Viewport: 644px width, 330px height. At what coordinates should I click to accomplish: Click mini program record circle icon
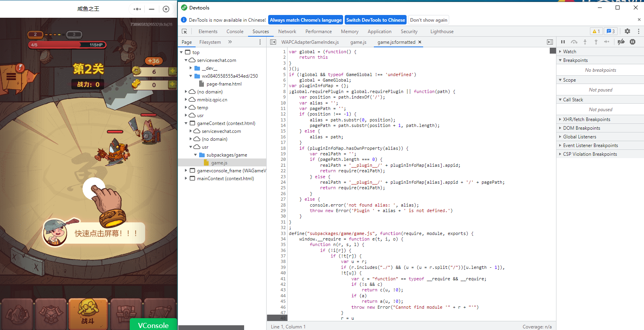tap(166, 9)
